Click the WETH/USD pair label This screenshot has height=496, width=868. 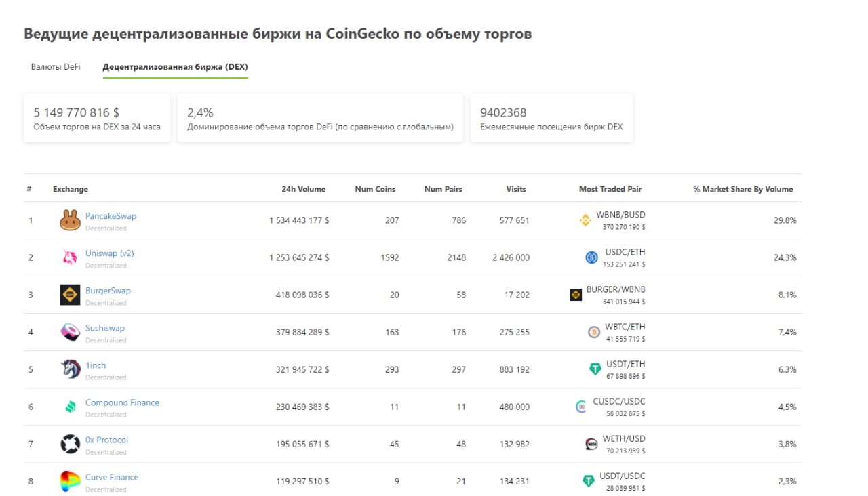pos(624,438)
